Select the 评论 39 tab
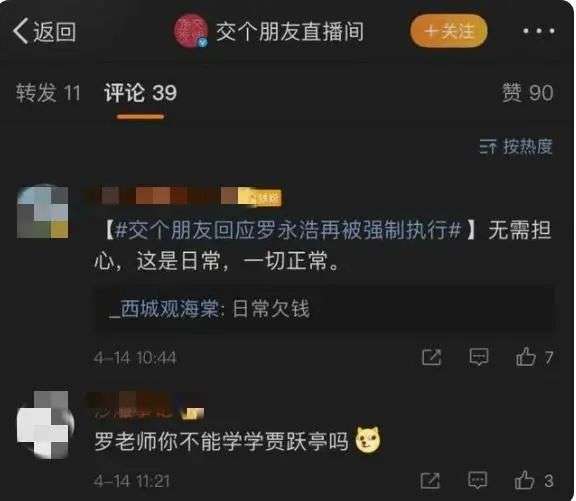 [140, 92]
